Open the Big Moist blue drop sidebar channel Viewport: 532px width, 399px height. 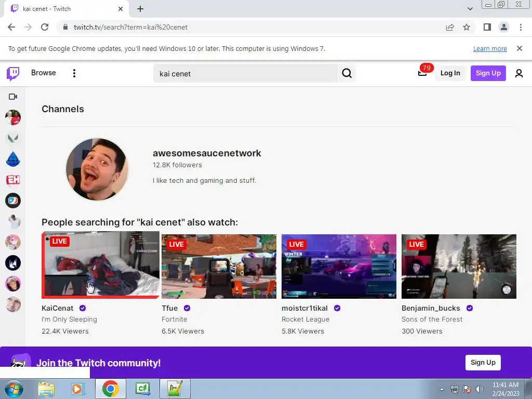[13, 159]
